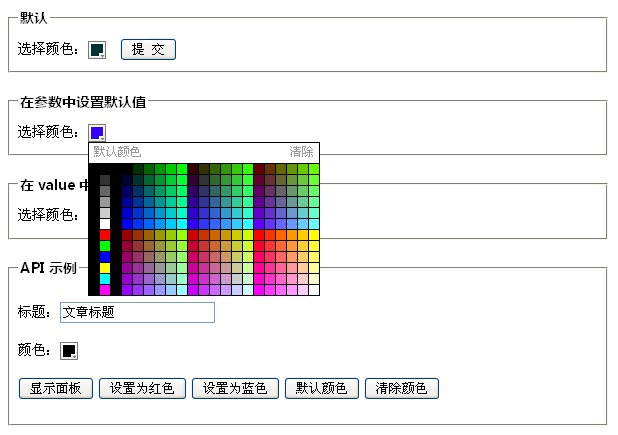This screenshot has width=618, height=435.
Task: Select the magenta swatch in the narrow basic-colors column
Action: pos(105,290)
